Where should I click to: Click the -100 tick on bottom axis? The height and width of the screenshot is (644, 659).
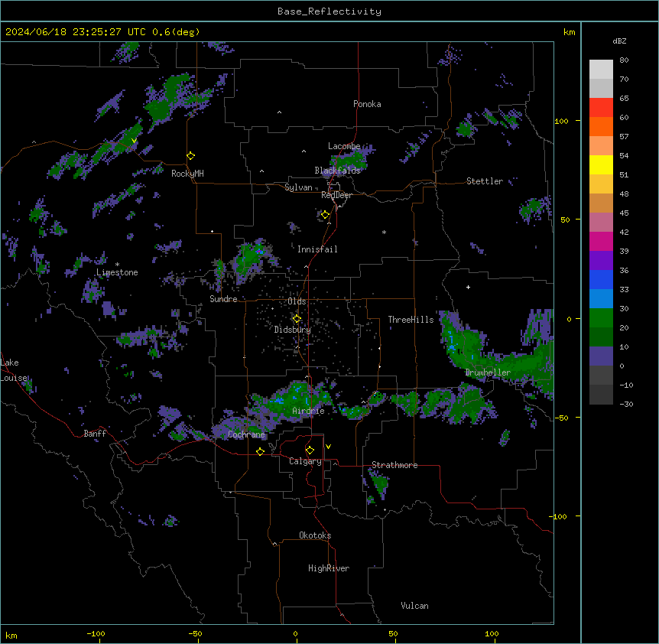(96, 633)
